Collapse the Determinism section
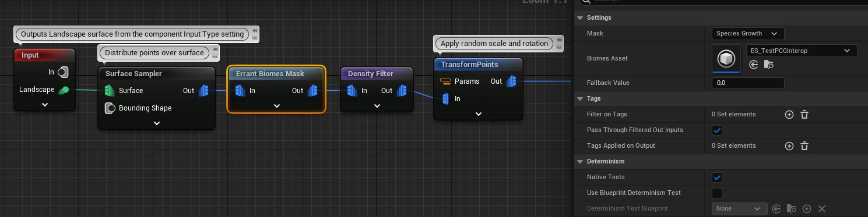Screen dimensions: 868x217 point(581,161)
